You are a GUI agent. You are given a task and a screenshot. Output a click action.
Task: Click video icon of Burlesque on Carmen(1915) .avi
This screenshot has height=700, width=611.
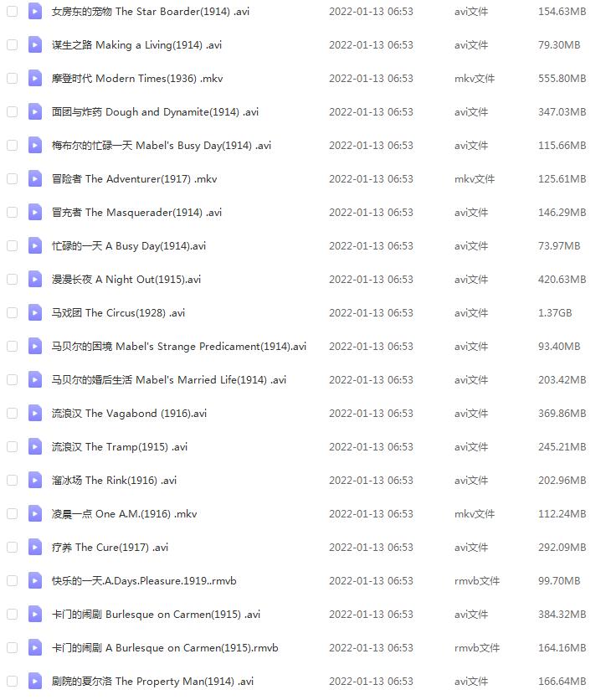[35, 615]
